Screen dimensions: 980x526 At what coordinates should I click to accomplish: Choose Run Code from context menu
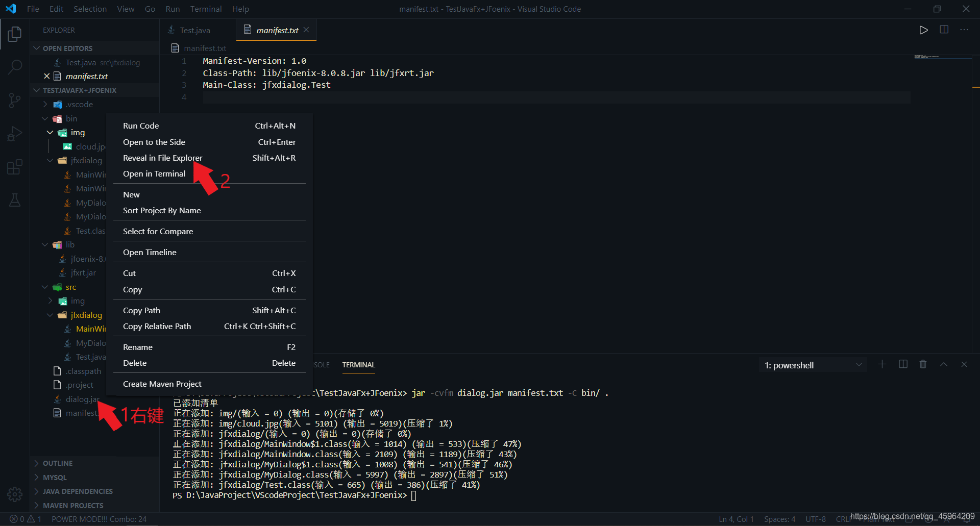click(209, 126)
